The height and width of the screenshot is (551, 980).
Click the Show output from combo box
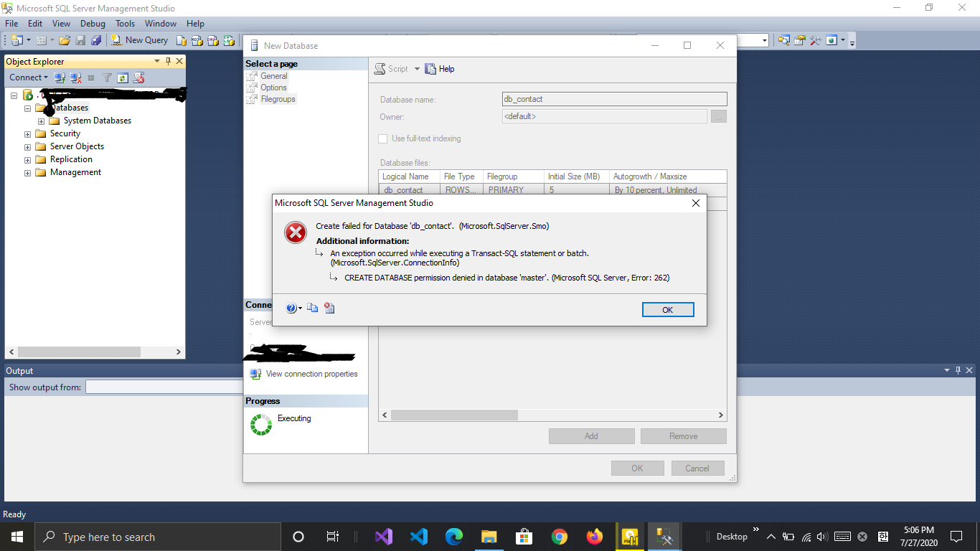click(x=164, y=387)
